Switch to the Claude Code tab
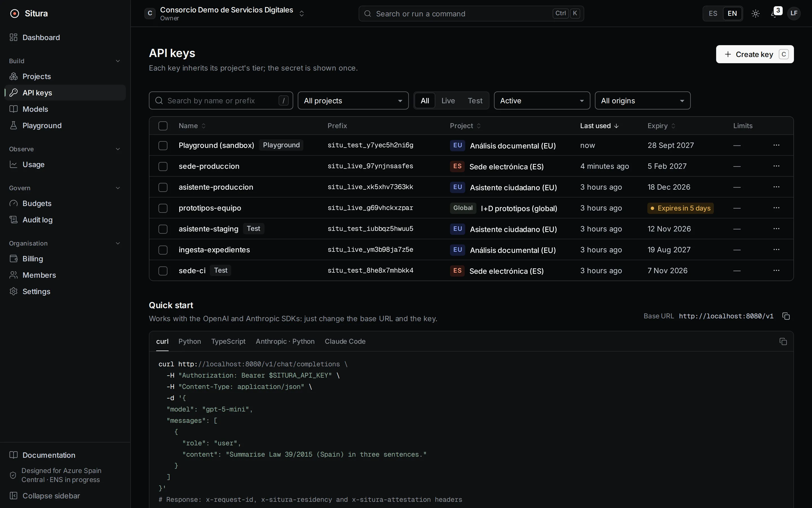Image resolution: width=812 pixels, height=508 pixels. pyautogui.click(x=345, y=341)
